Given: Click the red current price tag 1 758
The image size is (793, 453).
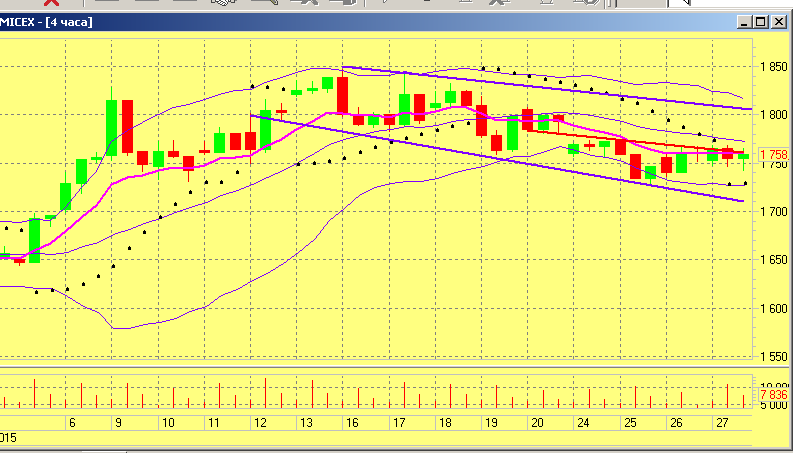Looking at the screenshot, I should click(774, 155).
